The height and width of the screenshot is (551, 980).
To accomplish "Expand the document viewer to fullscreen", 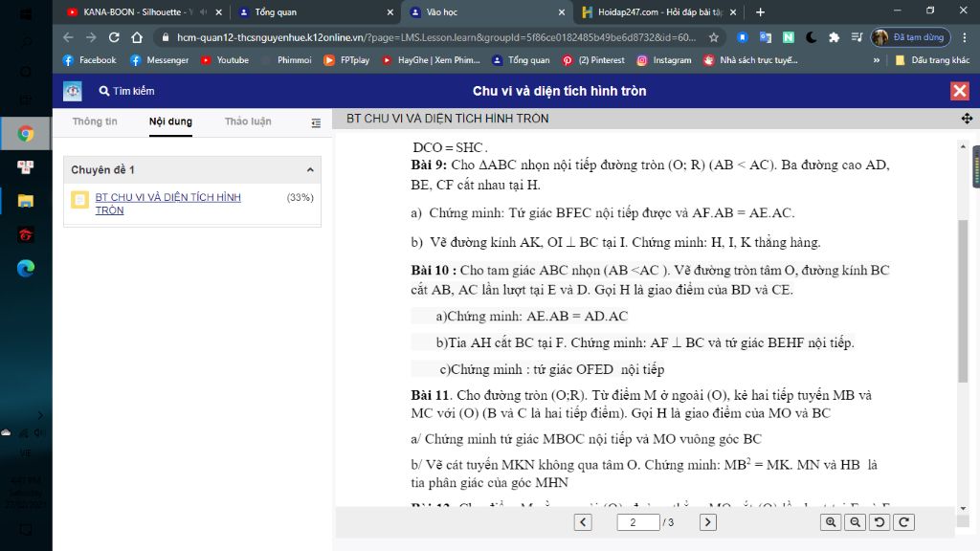I will 967,119.
